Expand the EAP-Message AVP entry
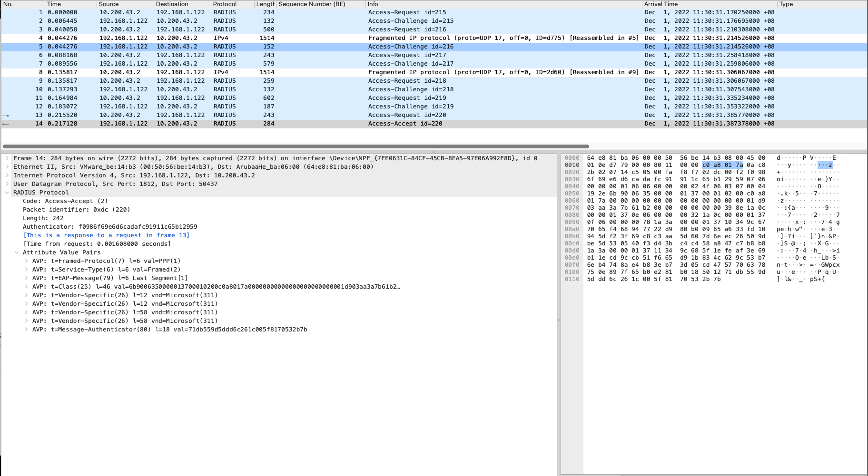This screenshot has width=868, height=476. tap(26, 278)
